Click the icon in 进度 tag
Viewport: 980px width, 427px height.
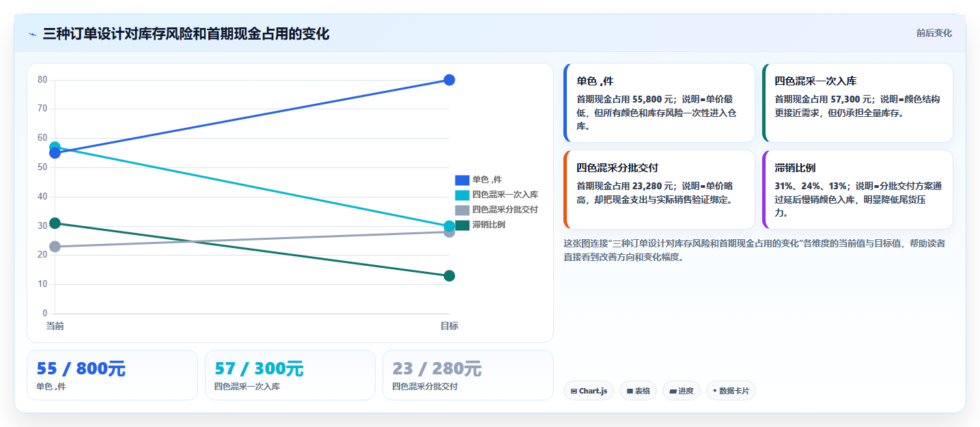[x=673, y=391]
